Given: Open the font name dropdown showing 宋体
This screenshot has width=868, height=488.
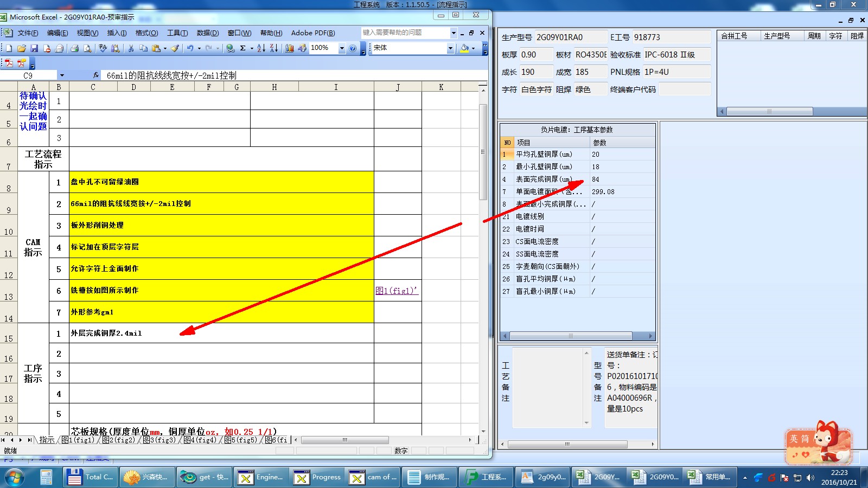Looking at the screenshot, I should [450, 48].
